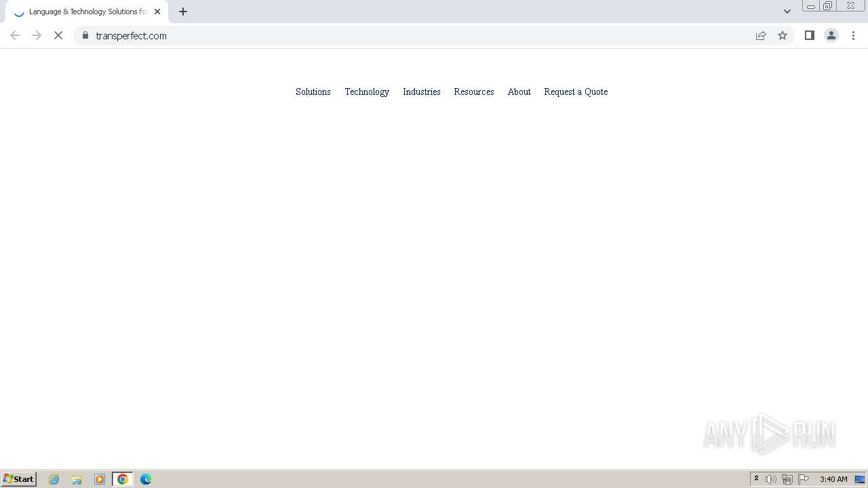Viewport: 868px width, 488px height.
Task: Stop loading the page in Chrome
Action: 58,35
